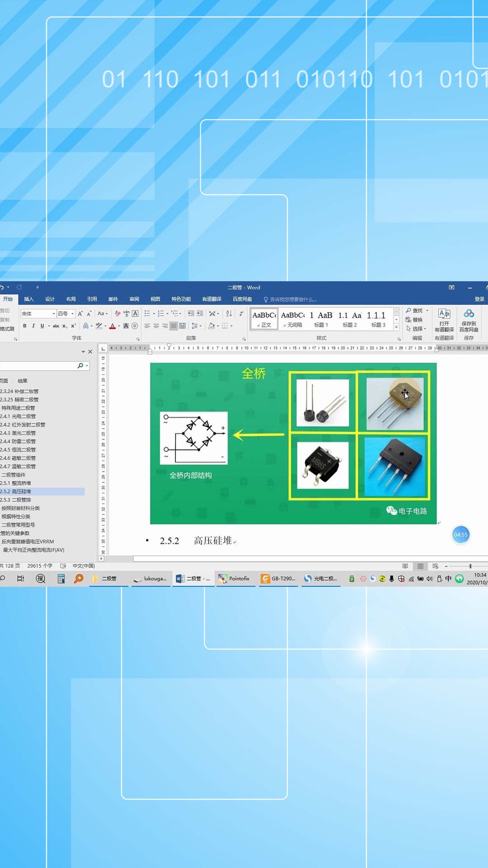Apply strikethrough formatting
The height and width of the screenshot is (868, 488).
point(56,326)
